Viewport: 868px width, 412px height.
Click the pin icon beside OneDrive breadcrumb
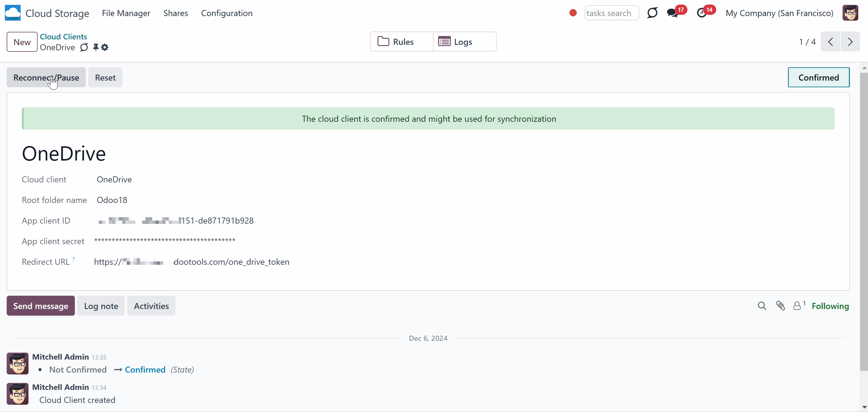(x=96, y=47)
